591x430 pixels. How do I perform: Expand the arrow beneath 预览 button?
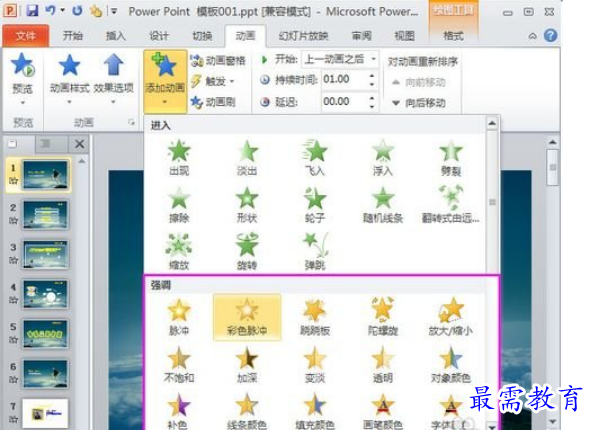point(23,103)
